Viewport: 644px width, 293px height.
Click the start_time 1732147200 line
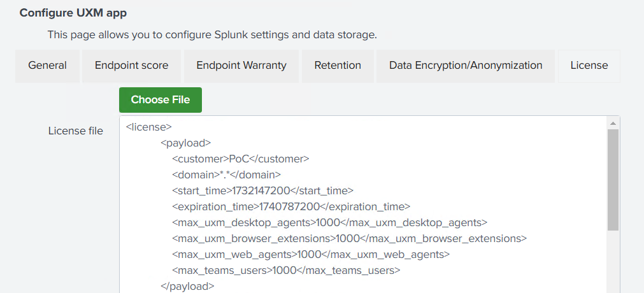click(262, 190)
